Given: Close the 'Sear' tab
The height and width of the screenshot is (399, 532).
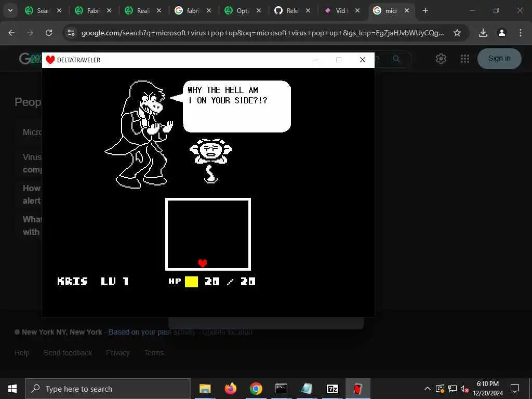Looking at the screenshot, I should [59, 10].
